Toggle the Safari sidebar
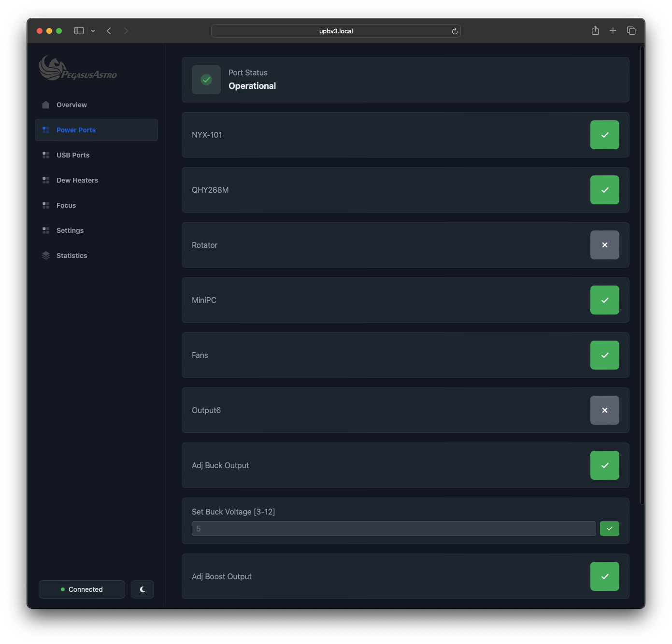 point(79,31)
